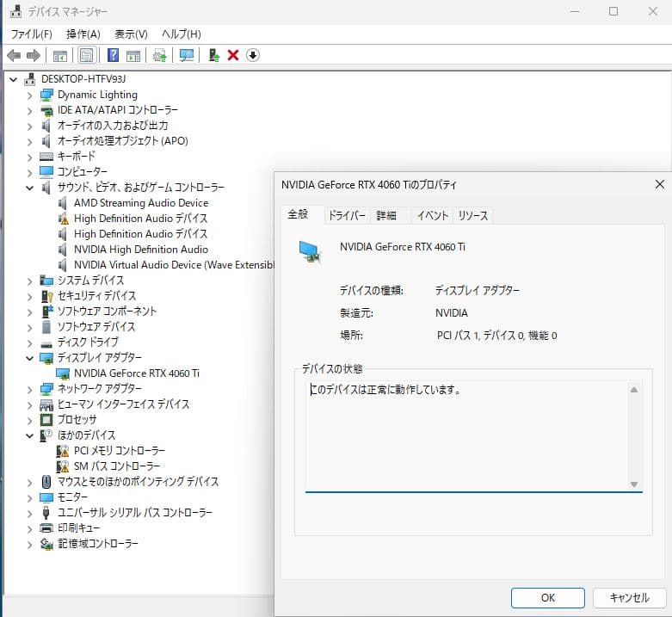Switch to the 詳細 tab
The width and height of the screenshot is (672, 617).
tap(386, 215)
